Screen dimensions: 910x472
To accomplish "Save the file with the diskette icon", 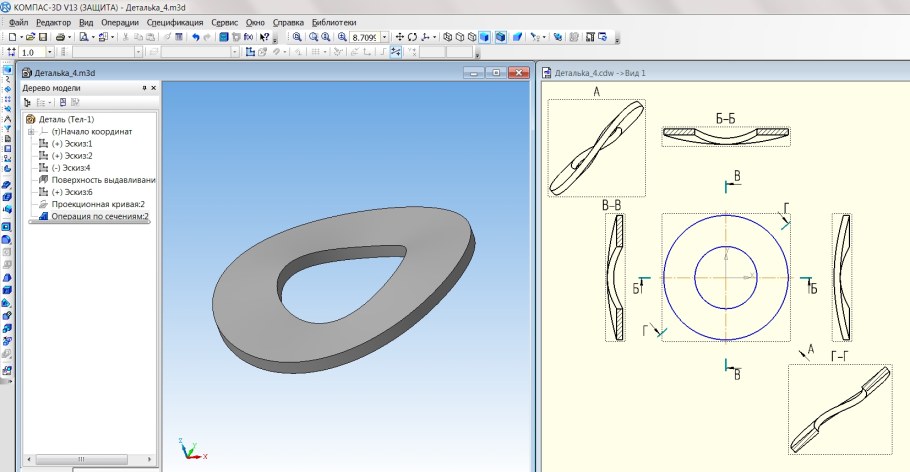I will tap(43, 36).
